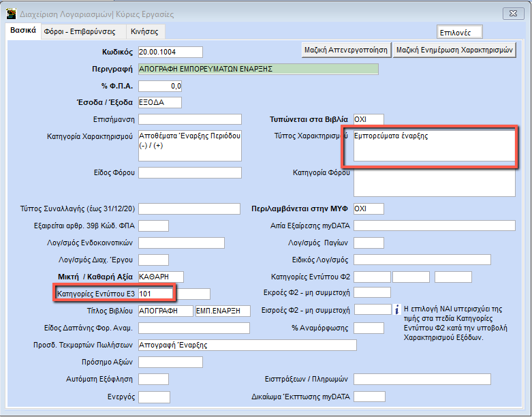Click the Ενεργός field
The image size is (532, 417).
pyautogui.click(x=154, y=397)
